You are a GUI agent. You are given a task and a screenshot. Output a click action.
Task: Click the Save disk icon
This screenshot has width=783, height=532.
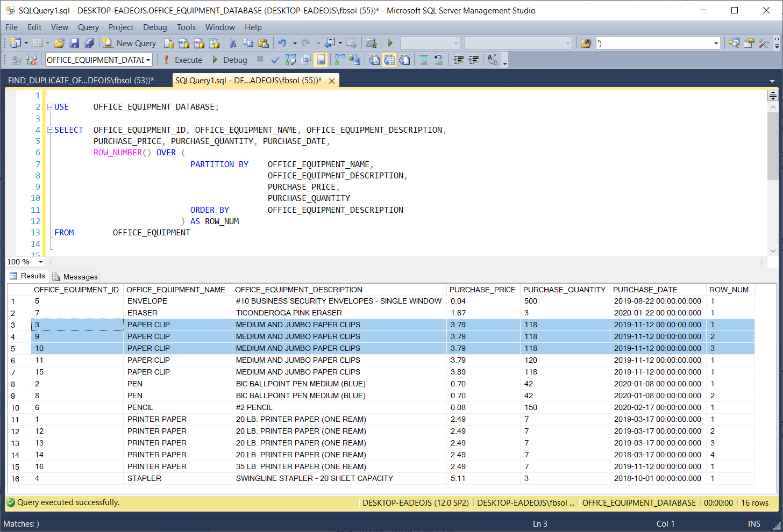74,44
